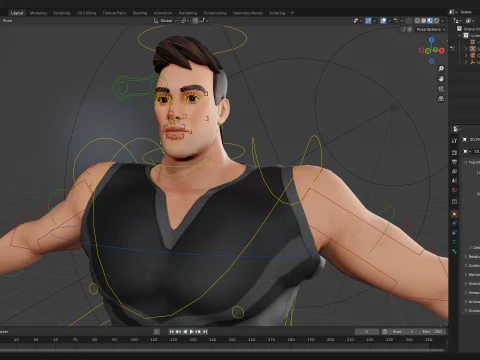The height and width of the screenshot is (360, 480).
Task: Play the animation forward
Action: pyautogui.click(x=191, y=332)
